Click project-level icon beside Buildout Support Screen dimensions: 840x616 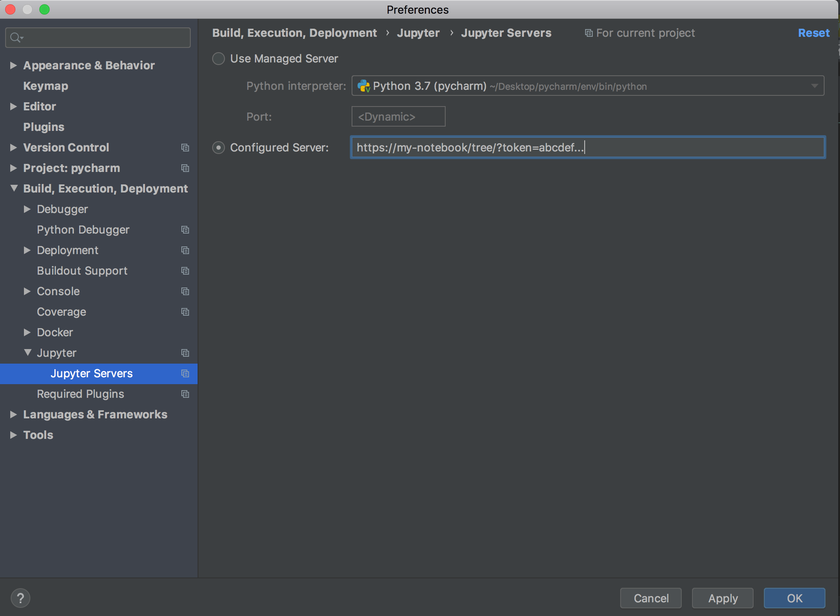[x=185, y=271]
